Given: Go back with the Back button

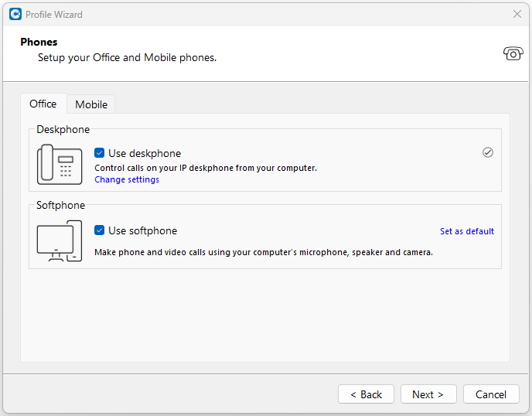Looking at the screenshot, I should tap(366, 394).
